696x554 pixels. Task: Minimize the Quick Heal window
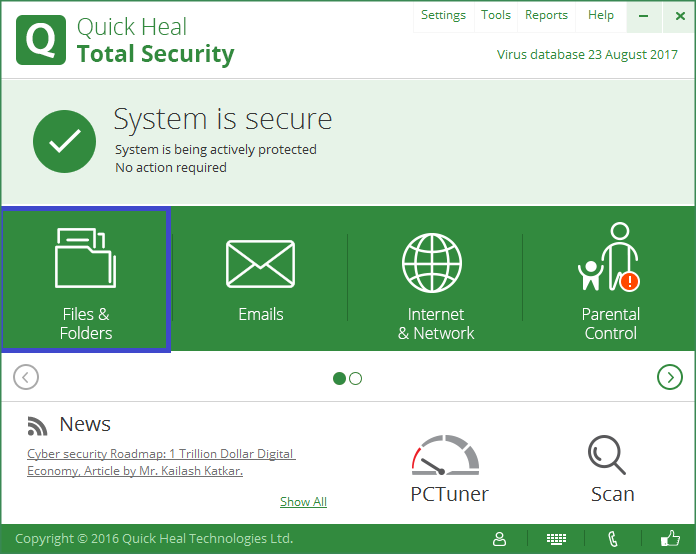tap(644, 16)
